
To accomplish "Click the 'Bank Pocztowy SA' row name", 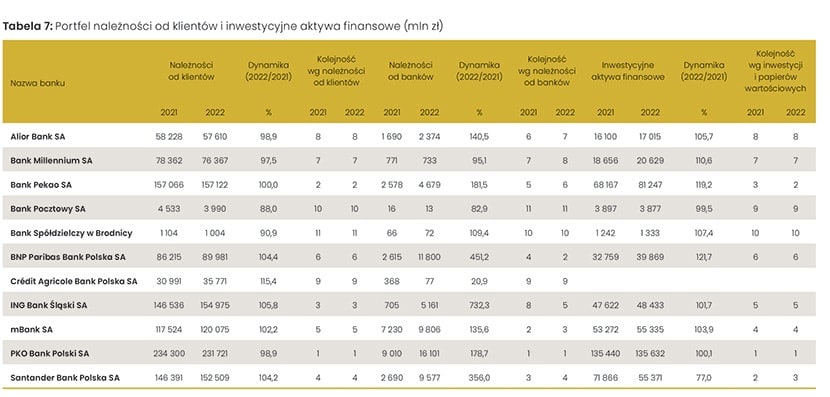I will 48,209.
